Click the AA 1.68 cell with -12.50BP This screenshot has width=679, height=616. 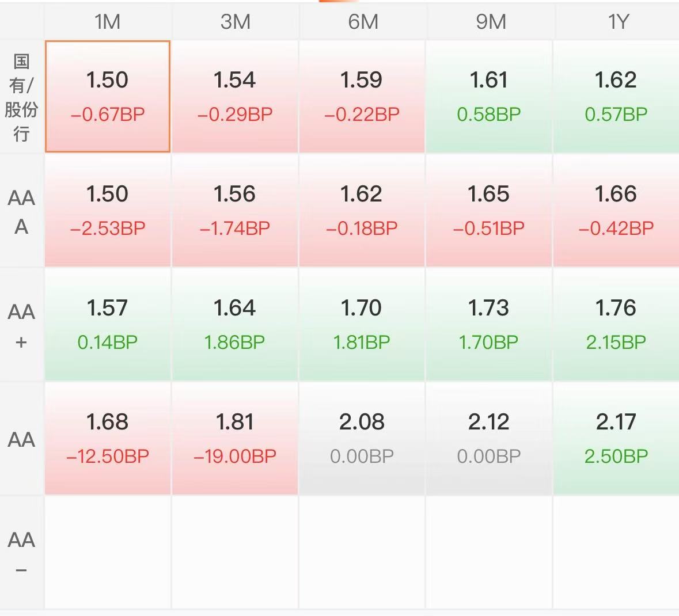pyautogui.click(x=107, y=439)
